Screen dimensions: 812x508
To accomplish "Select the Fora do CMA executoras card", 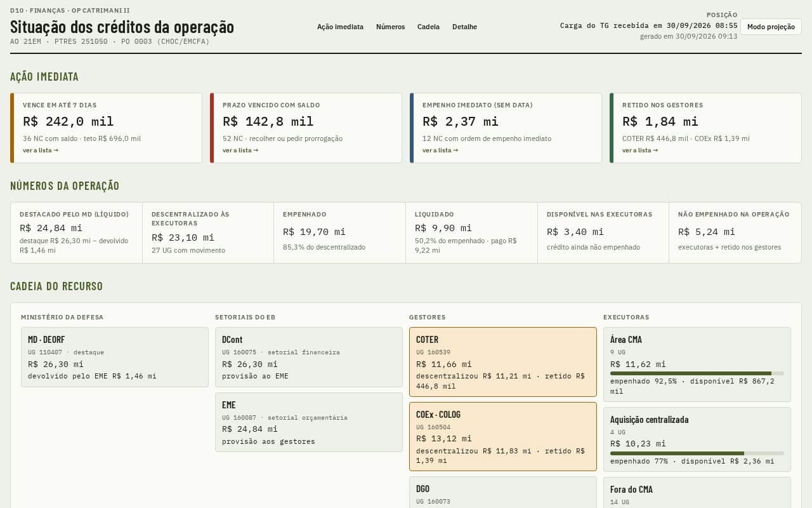I will pyautogui.click(x=697, y=493).
